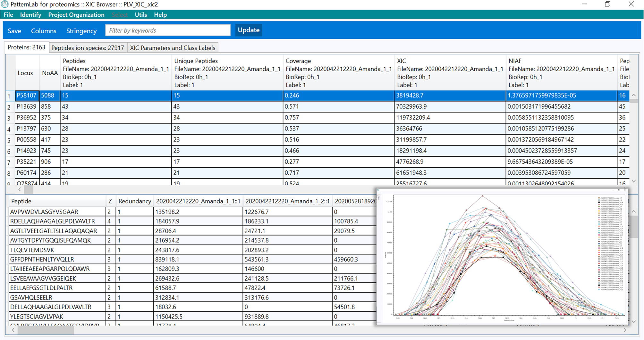Click the XIC column header

tap(450, 73)
